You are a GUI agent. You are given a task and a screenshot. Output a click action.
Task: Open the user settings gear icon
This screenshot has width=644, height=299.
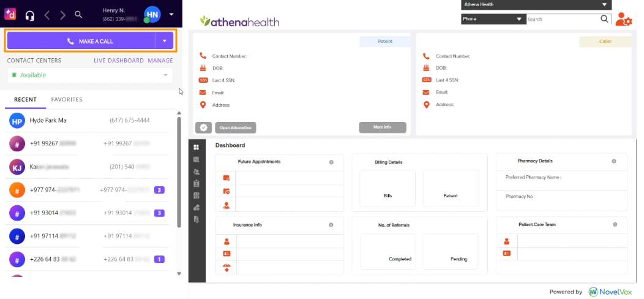(623, 20)
